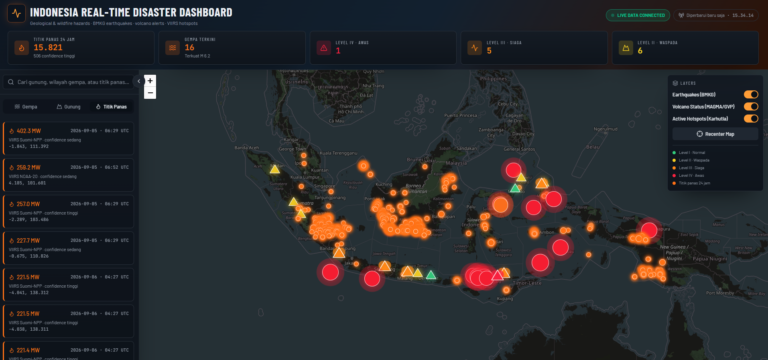768x360 pixels.
Task: Zoom out the map with minus button
Action: (x=150, y=93)
